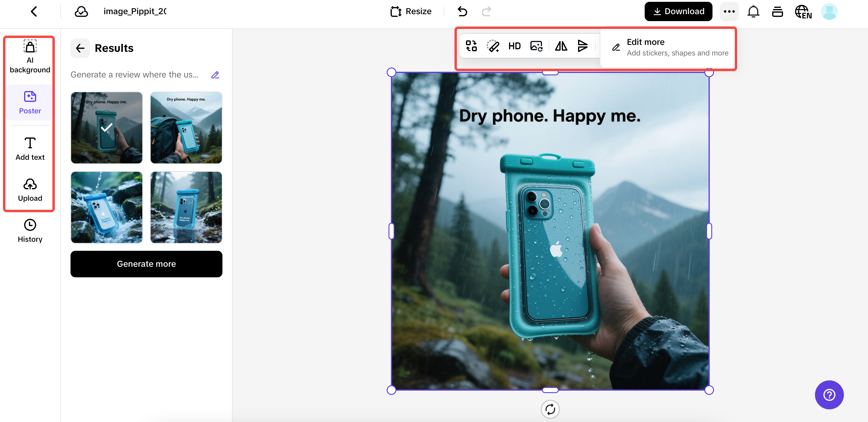This screenshot has width=868, height=422.
Task: Click the Resize option in the top bar
Action: [411, 11]
